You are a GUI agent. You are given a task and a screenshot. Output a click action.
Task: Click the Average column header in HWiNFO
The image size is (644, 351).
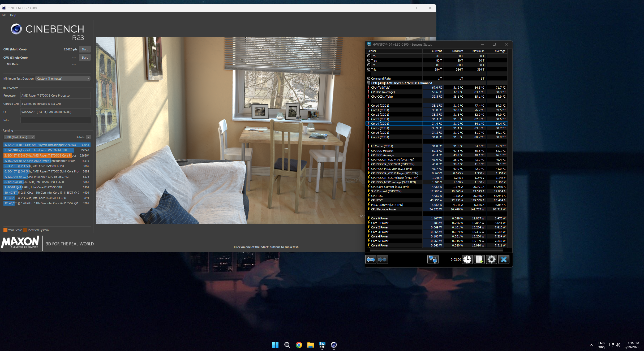click(497, 51)
